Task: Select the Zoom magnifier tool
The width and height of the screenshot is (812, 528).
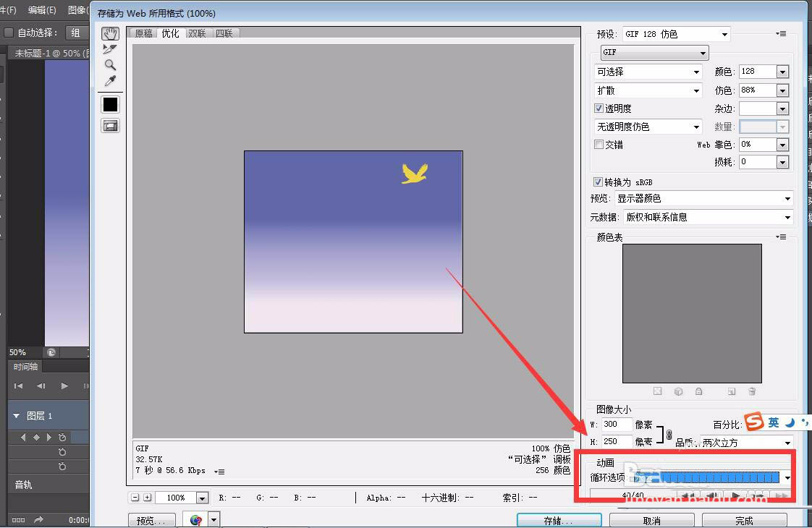Action: [x=110, y=65]
